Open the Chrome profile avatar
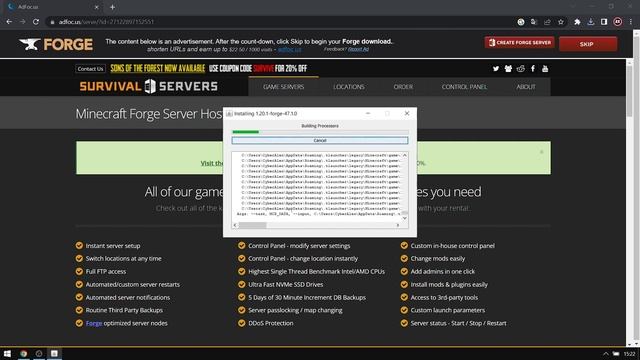The width and height of the screenshot is (640, 360). (618, 22)
